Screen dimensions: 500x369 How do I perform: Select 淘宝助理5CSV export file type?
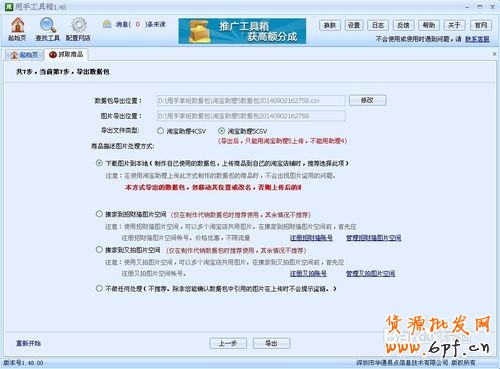tap(222, 131)
